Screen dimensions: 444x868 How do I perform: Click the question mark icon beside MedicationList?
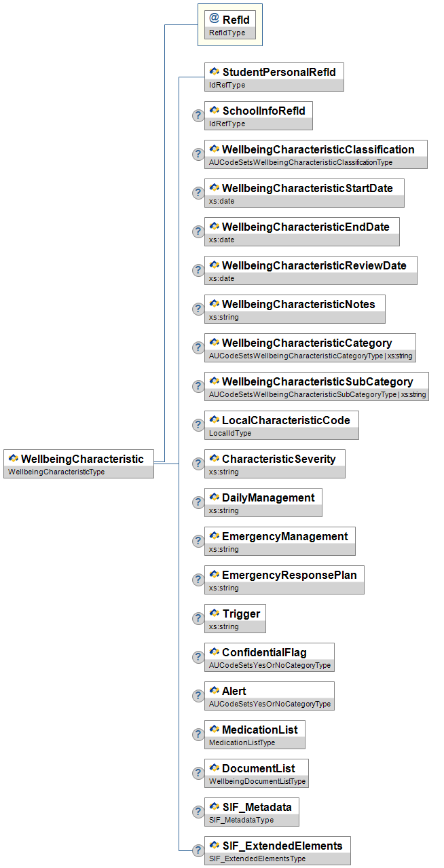tap(198, 734)
